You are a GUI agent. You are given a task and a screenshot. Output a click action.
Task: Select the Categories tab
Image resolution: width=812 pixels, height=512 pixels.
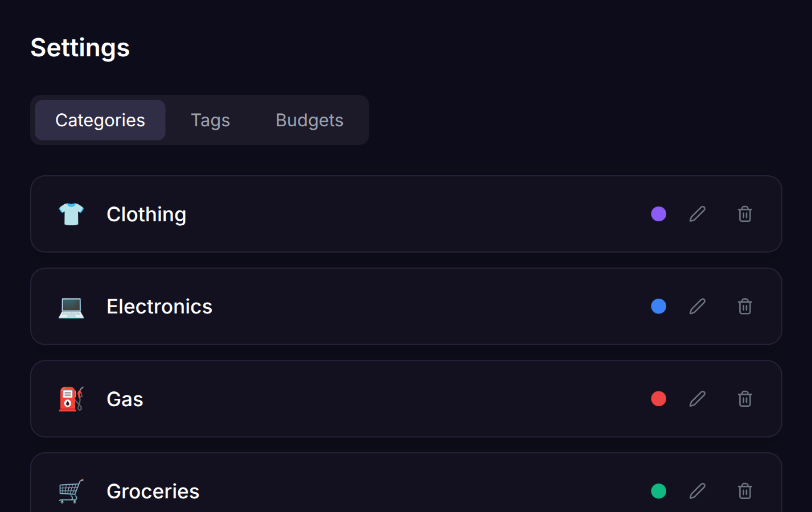click(x=100, y=120)
